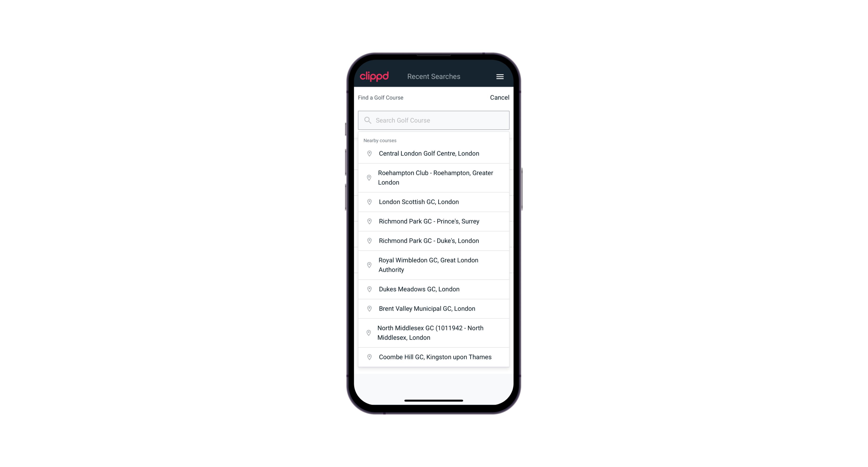Click the location pin icon for Richmond Park GC Prince's
Image resolution: width=868 pixels, height=467 pixels.
click(x=368, y=221)
